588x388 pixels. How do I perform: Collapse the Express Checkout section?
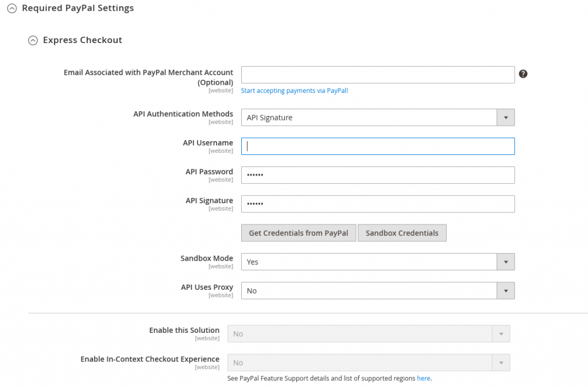tap(33, 41)
